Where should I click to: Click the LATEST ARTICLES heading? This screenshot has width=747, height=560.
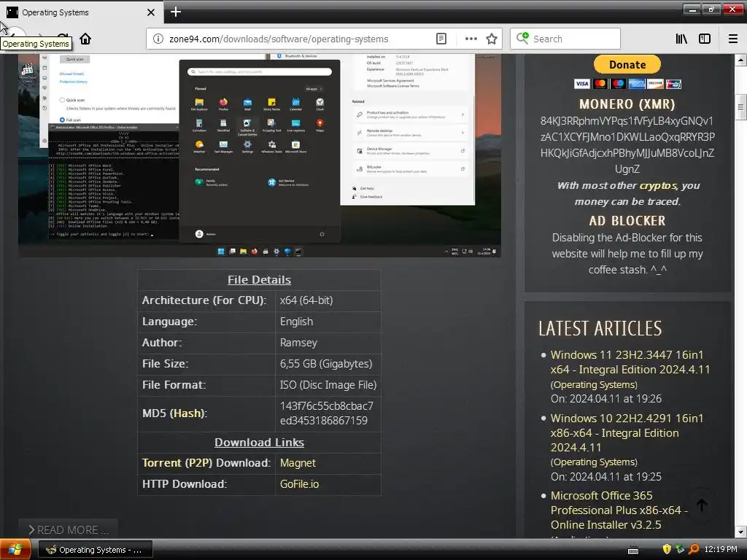[600, 329]
